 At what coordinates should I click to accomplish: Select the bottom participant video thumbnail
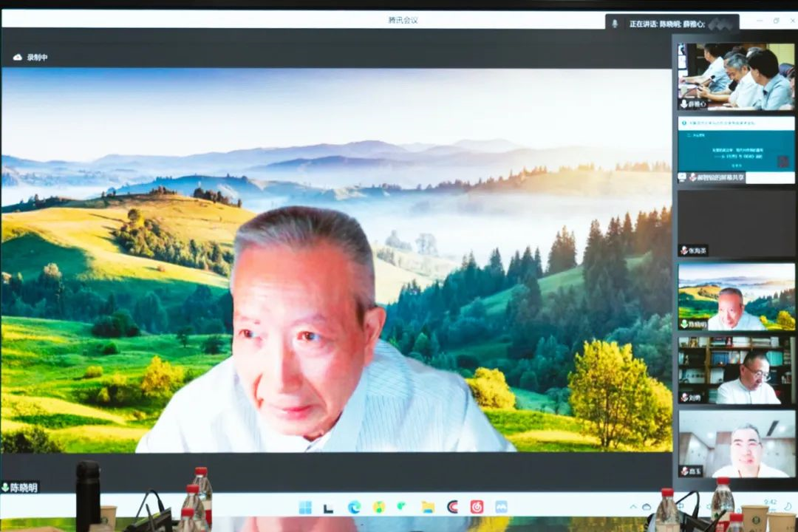[x=736, y=444]
